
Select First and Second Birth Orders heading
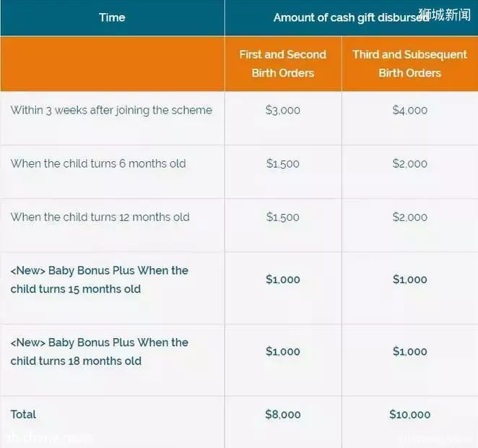(282, 64)
